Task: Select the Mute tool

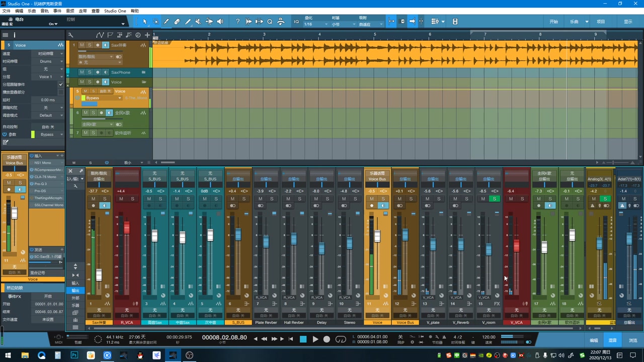Action: click(x=198, y=22)
